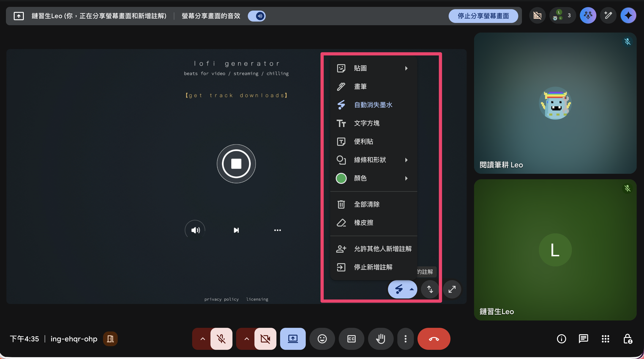The image size is (644, 359).
Task: Click 停止分享螢幕畫面 button
Action: pos(483,16)
